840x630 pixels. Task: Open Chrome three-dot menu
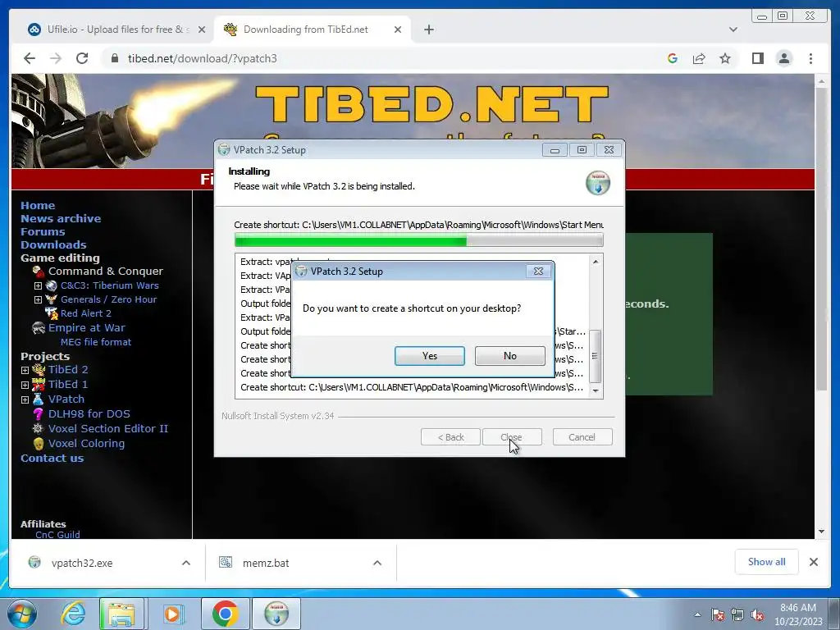coord(810,58)
